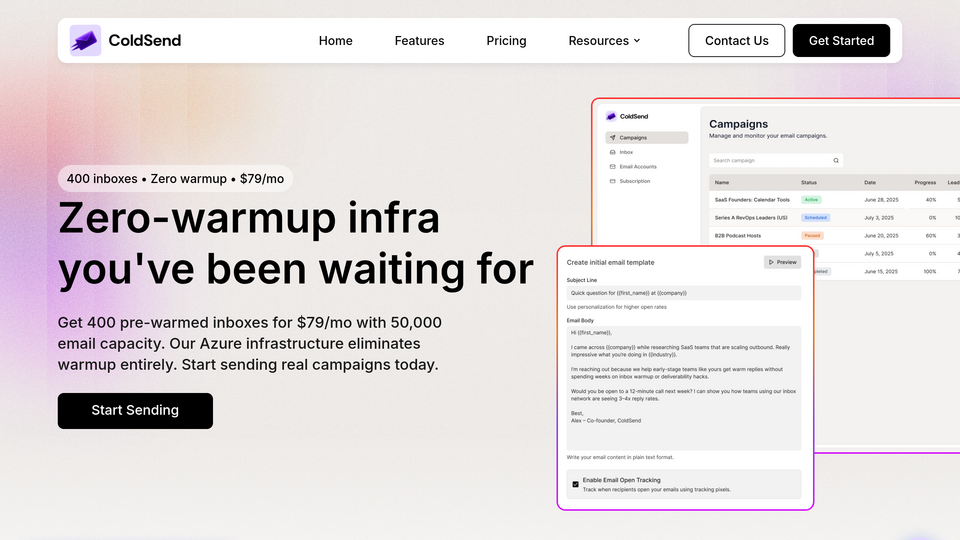The height and width of the screenshot is (540, 960).
Task: Click the '400 inboxes • Zero warmup • $79/mo' badge
Action: click(x=175, y=179)
